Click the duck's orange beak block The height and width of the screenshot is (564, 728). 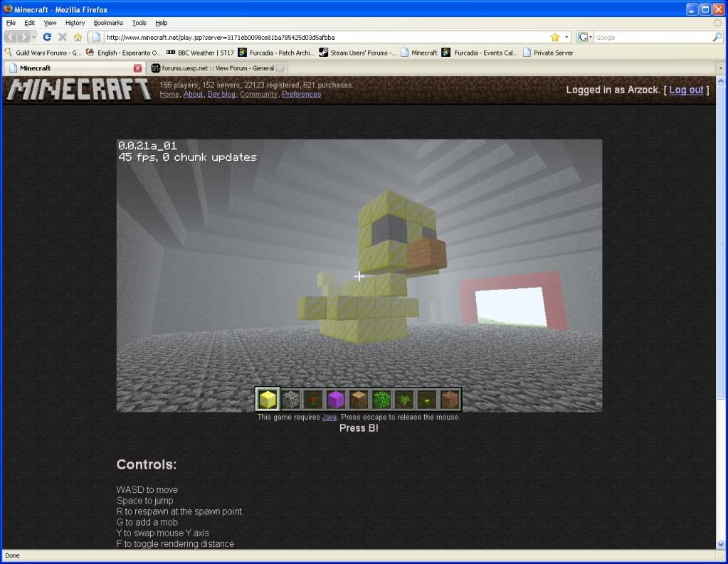pos(426,253)
